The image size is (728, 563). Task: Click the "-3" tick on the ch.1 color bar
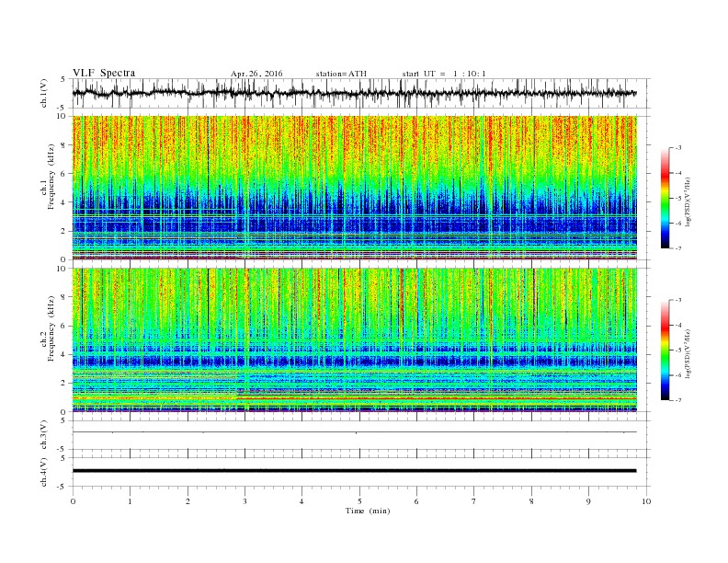pos(677,148)
